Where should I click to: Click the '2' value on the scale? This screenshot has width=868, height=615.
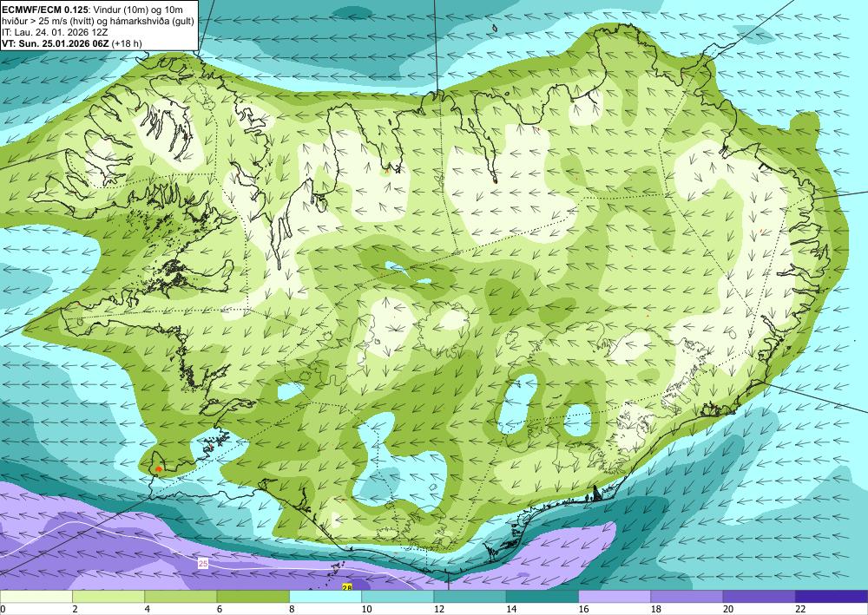(x=75, y=609)
